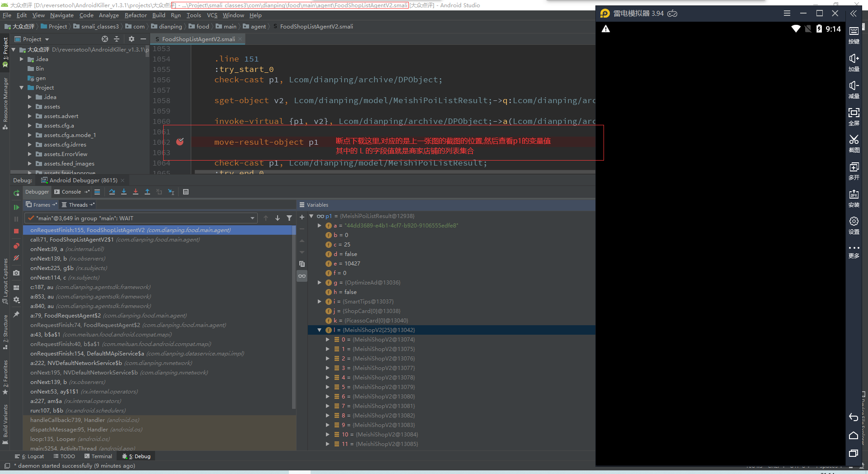The height and width of the screenshot is (474, 868).
Task: Expand assets.advert folder in tree
Action: pyautogui.click(x=30, y=116)
